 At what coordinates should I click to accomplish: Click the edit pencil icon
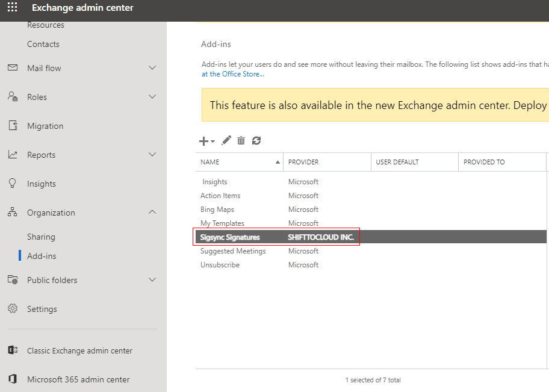click(x=226, y=140)
